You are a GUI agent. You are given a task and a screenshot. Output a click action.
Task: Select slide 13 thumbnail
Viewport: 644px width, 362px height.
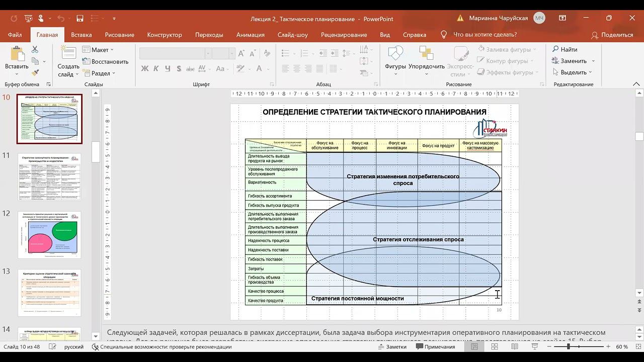tap(49, 293)
